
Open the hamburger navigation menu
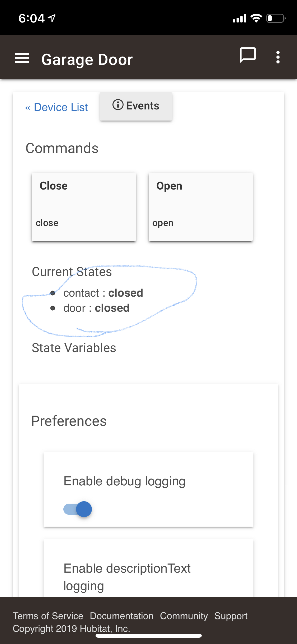pyautogui.click(x=22, y=58)
